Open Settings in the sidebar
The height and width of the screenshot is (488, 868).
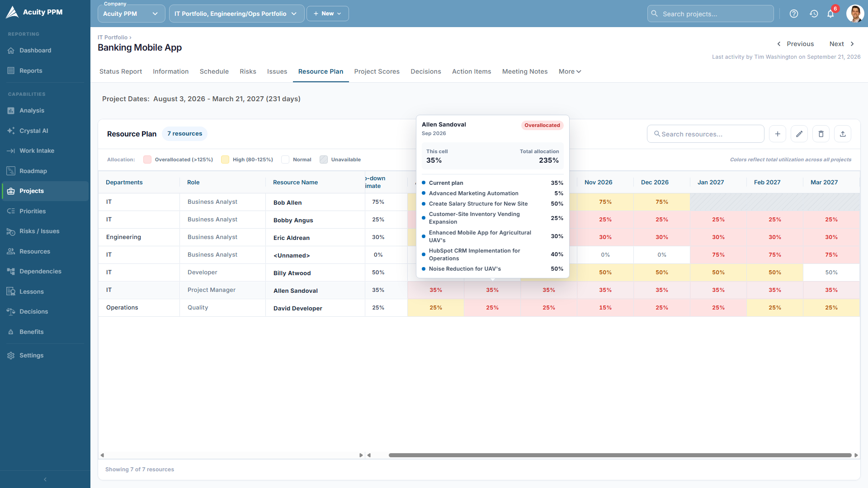(x=45, y=356)
